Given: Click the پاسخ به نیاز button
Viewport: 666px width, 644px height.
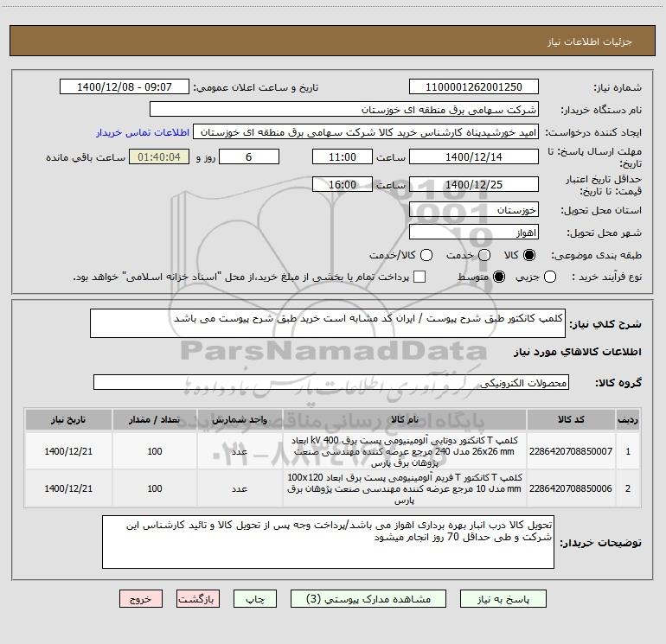Looking at the screenshot, I should (503, 599).
